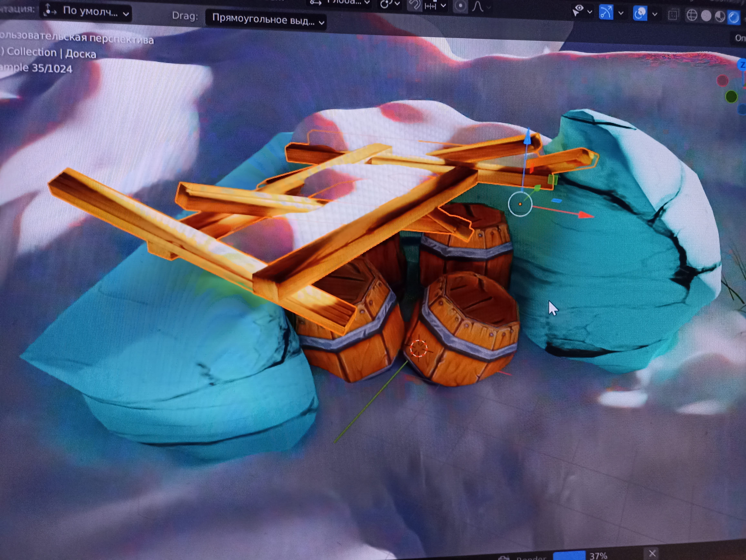The height and width of the screenshot is (560, 746).
Task: Select rendered viewport shading mode
Action: coord(734,17)
